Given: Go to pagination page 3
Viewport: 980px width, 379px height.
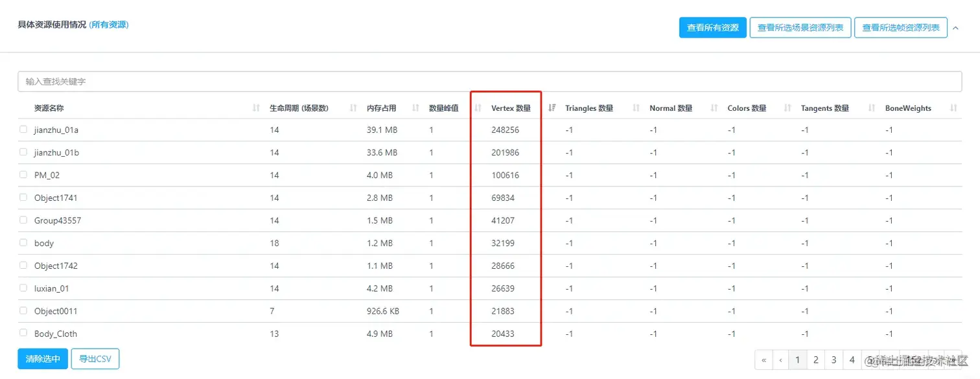Looking at the screenshot, I should point(834,360).
